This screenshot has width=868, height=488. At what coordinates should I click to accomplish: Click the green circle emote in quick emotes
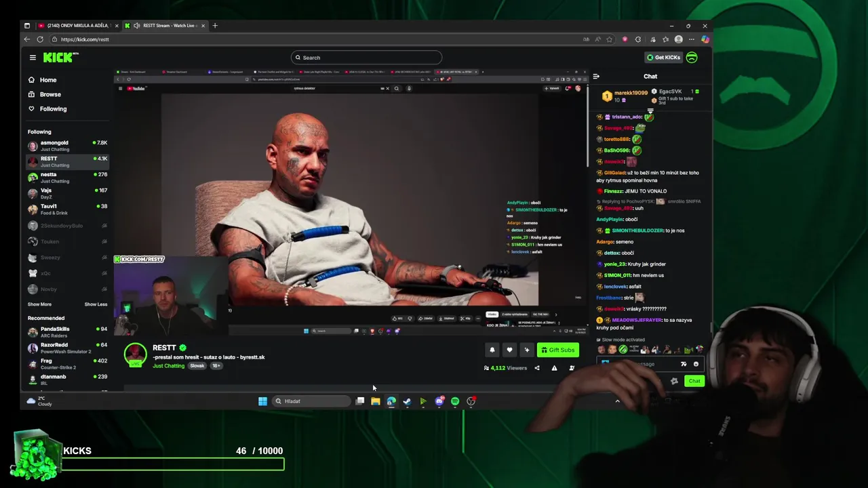pos(623,350)
